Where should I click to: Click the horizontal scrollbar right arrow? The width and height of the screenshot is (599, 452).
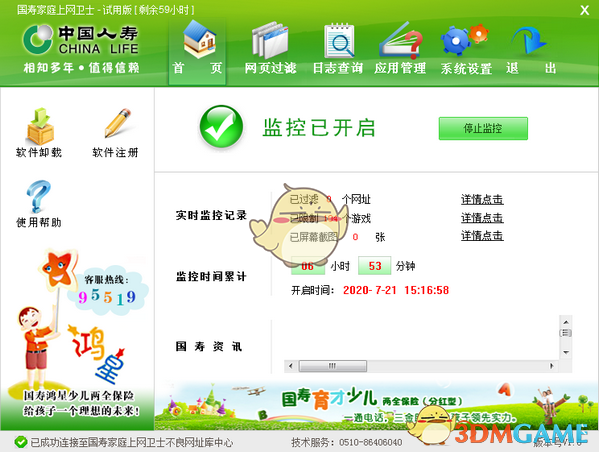click(551, 366)
